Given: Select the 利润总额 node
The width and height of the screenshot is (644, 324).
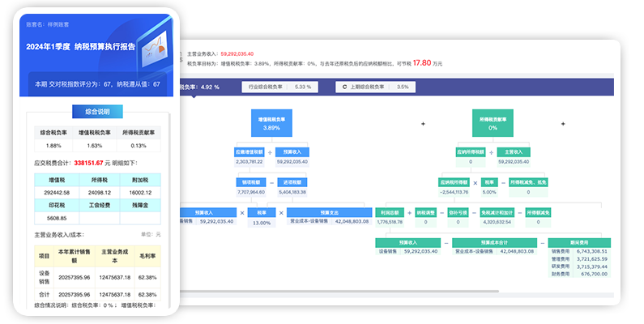Looking at the screenshot, I should point(390,213).
